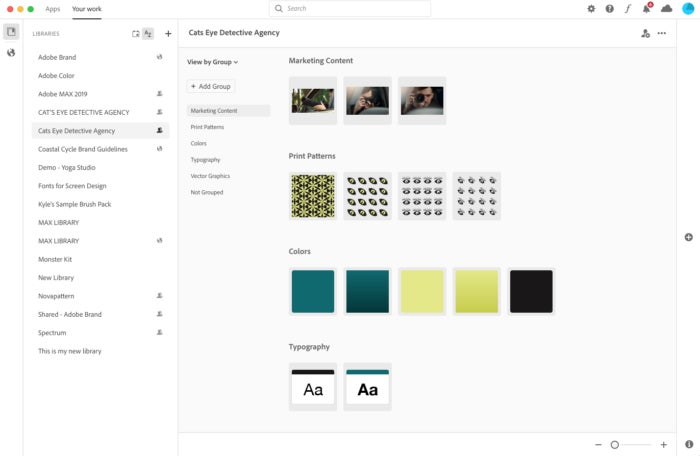
Task: Open the help question mark icon
Action: click(x=609, y=8)
